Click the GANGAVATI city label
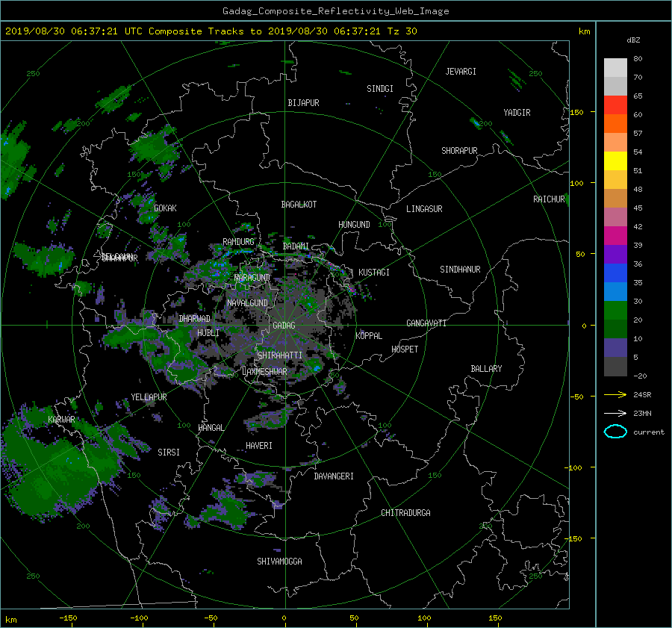The width and height of the screenshot is (672, 628). (426, 323)
